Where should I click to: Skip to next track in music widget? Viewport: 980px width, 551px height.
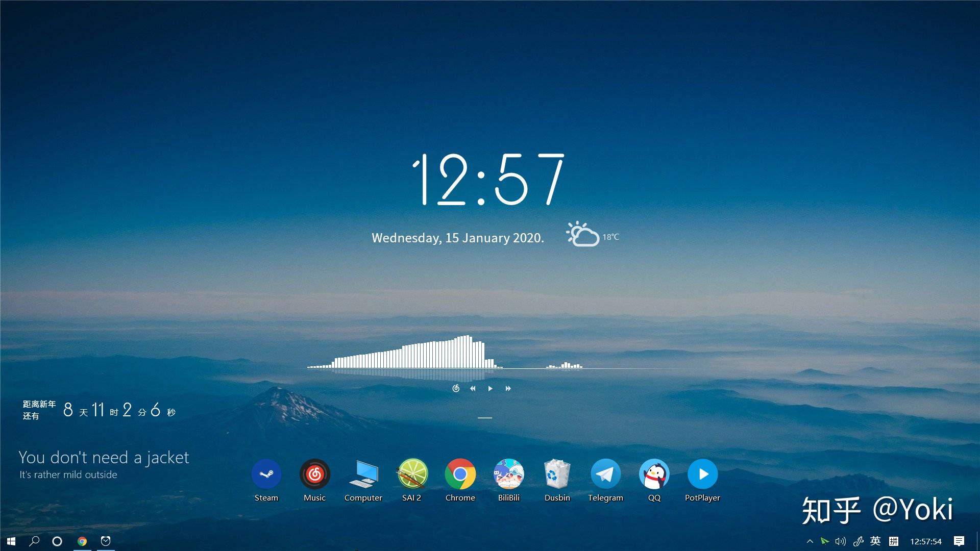coord(508,388)
